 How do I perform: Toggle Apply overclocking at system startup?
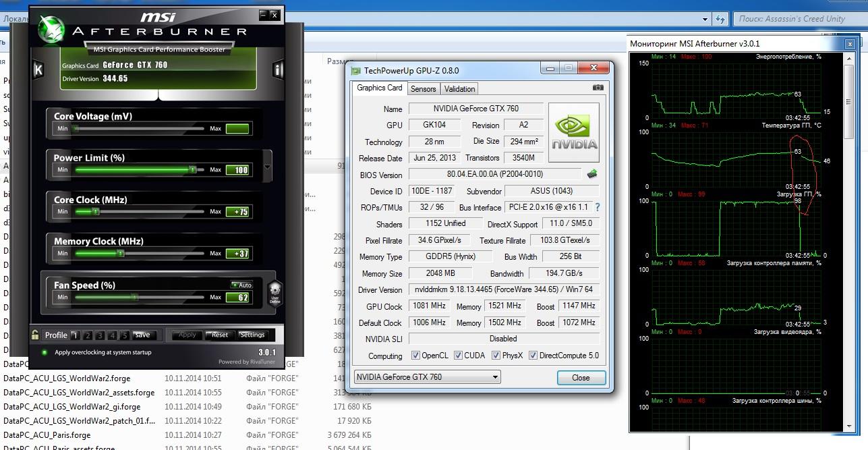[x=45, y=352]
